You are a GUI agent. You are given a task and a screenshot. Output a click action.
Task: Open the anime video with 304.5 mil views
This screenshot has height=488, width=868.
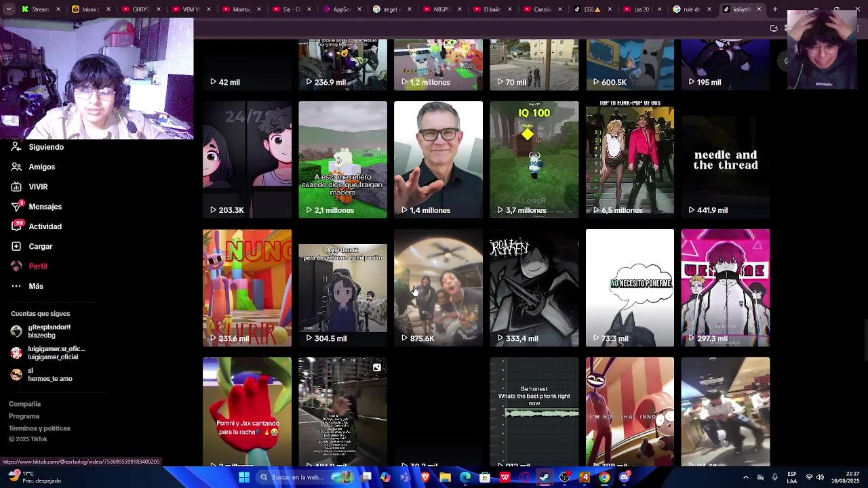point(342,288)
